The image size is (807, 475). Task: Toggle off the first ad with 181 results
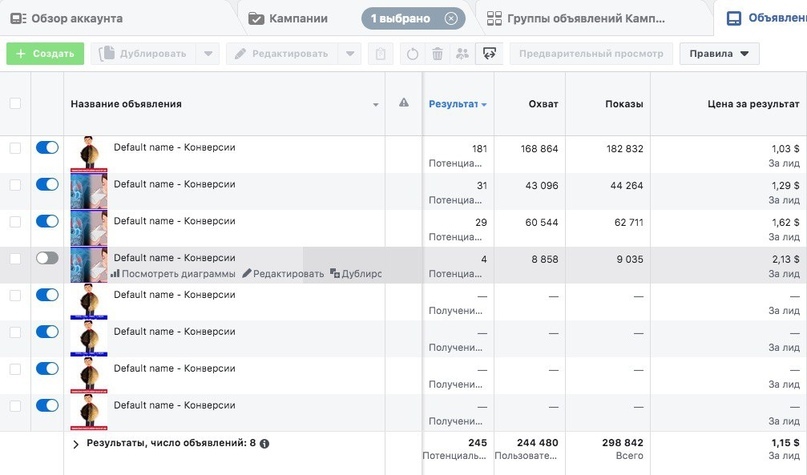[x=47, y=148]
